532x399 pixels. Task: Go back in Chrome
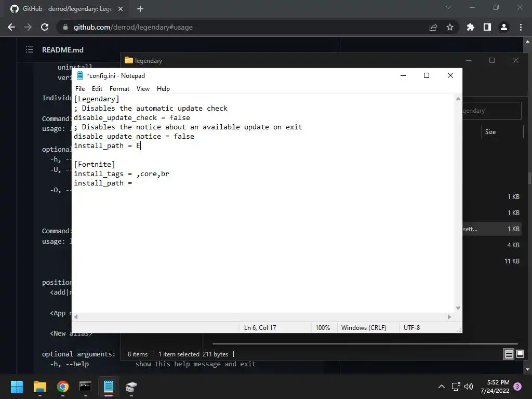click(x=11, y=27)
